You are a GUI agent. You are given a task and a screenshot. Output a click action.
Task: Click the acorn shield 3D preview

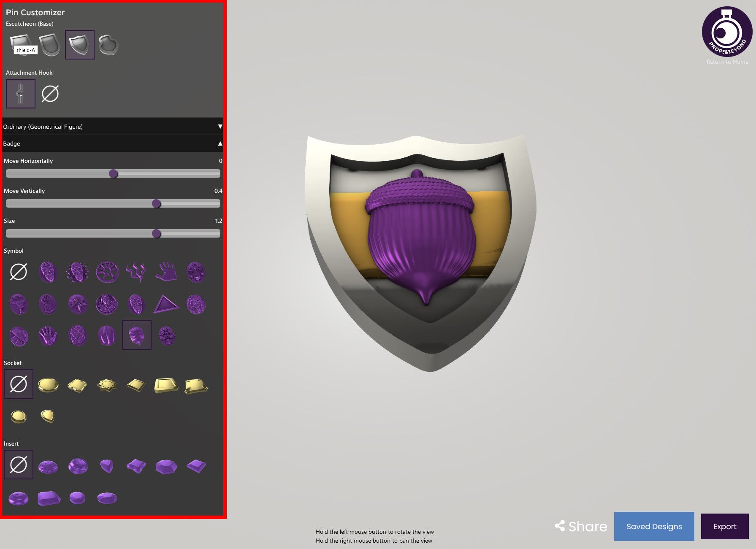pyautogui.click(x=421, y=252)
